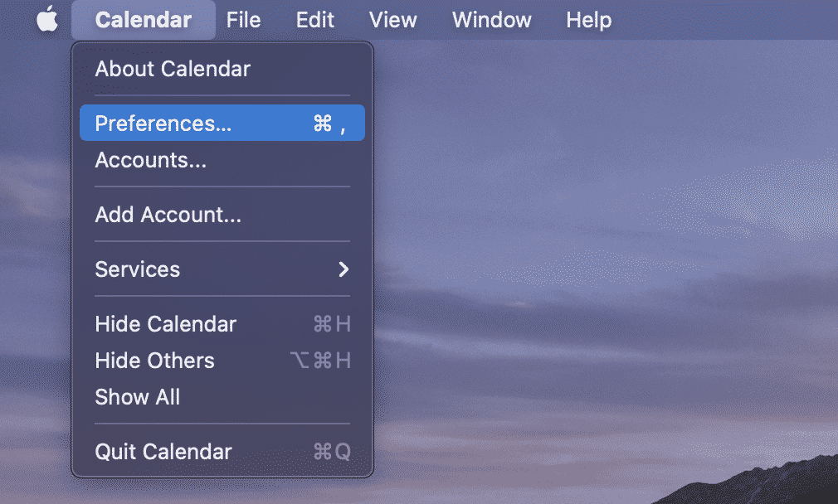This screenshot has height=504, width=838.
Task: Open the View menu
Action: pos(392,20)
